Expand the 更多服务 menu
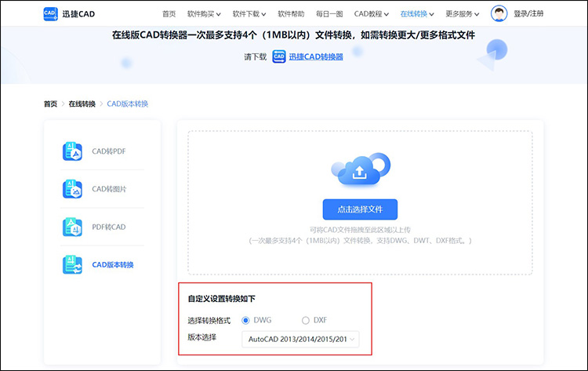This screenshot has width=588, height=371. pos(463,14)
